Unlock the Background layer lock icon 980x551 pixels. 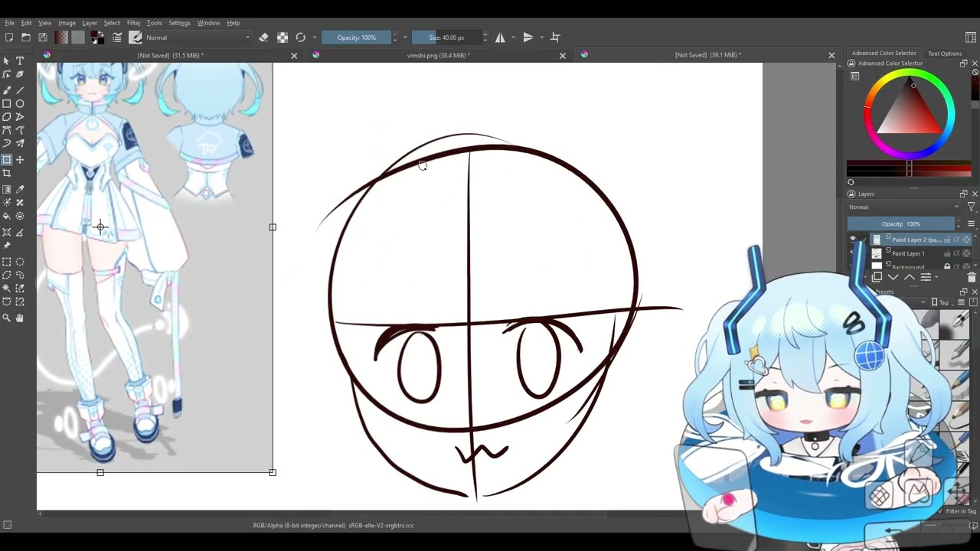coord(947,266)
